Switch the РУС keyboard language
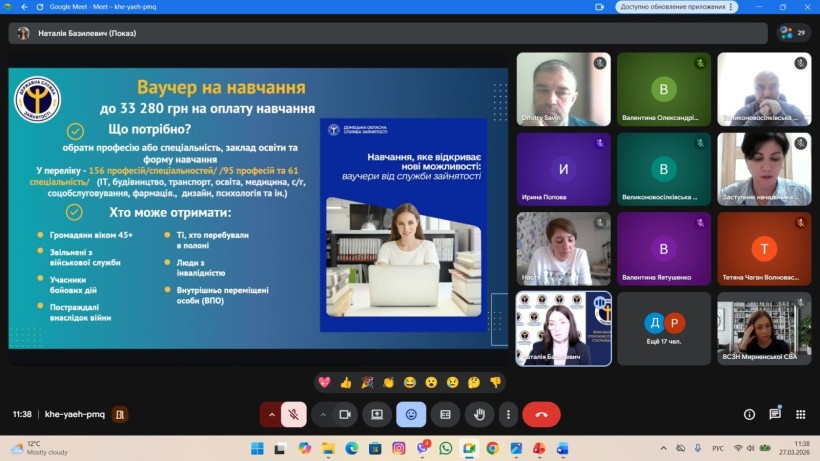This screenshot has width=820, height=461. click(x=718, y=448)
